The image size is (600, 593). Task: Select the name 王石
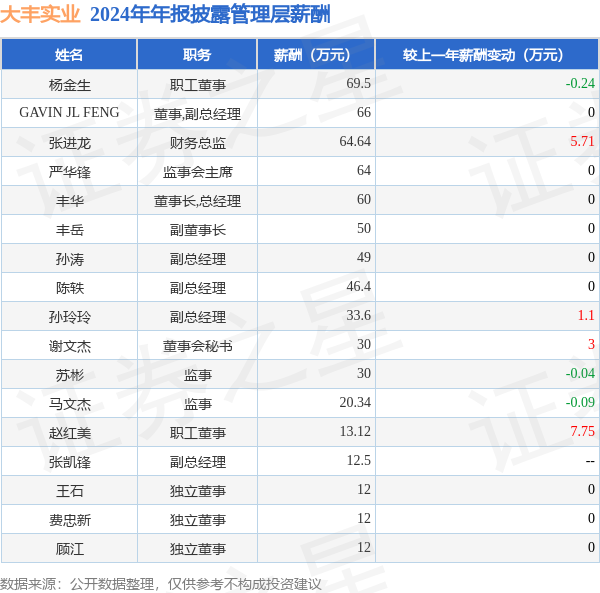click(70, 491)
